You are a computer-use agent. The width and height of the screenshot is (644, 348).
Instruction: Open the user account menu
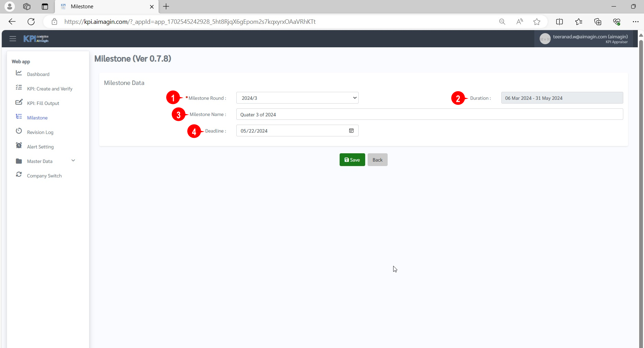(x=584, y=39)
